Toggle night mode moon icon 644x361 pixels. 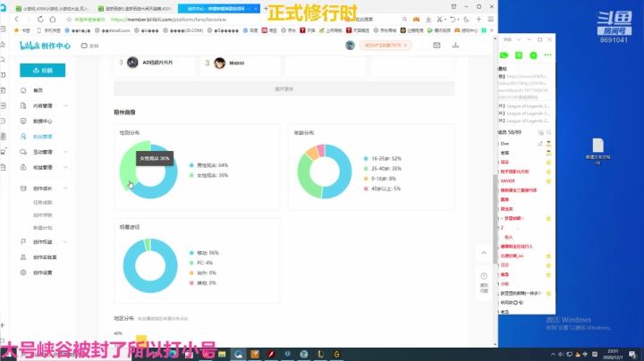[466, 20]
